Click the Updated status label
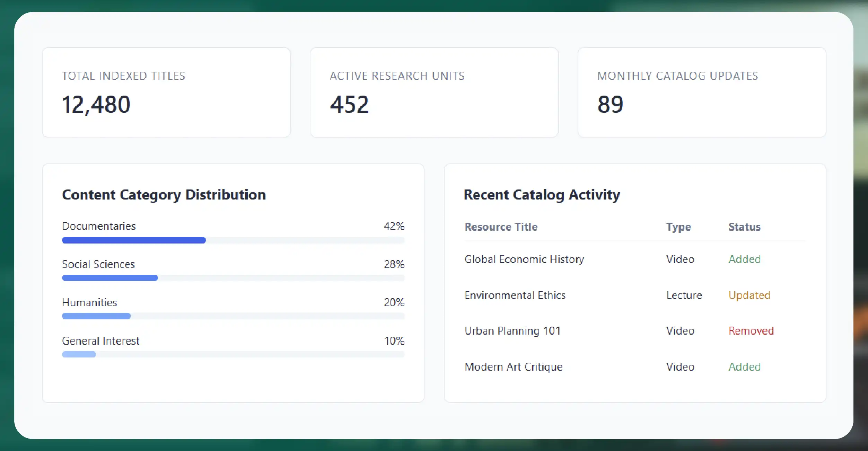The width and height of the screenshot is (868, 451). coord(749,295)
